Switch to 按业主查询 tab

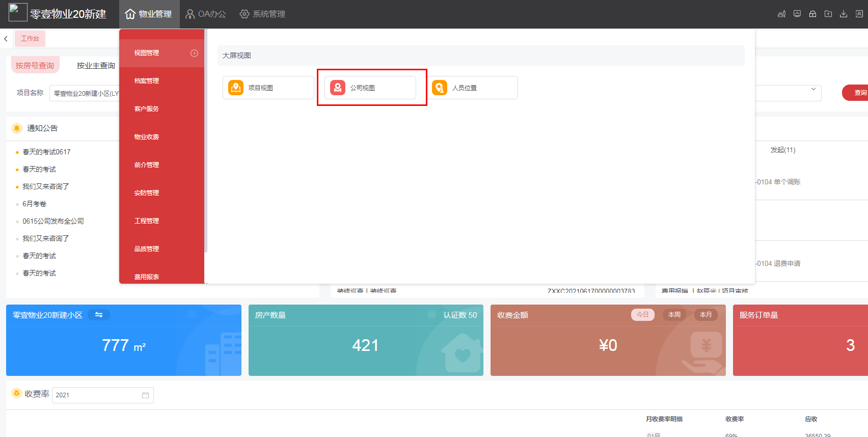pyautogui.click(x=96, y=65)
